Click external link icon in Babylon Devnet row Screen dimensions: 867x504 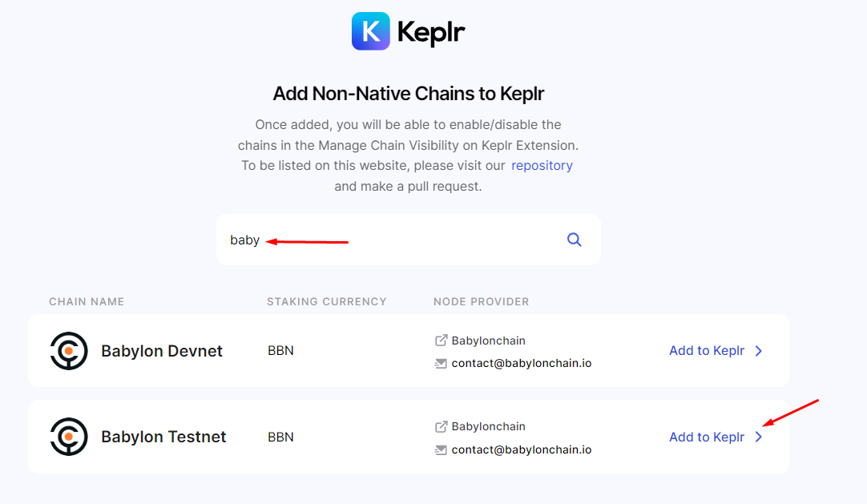point(441,341)
